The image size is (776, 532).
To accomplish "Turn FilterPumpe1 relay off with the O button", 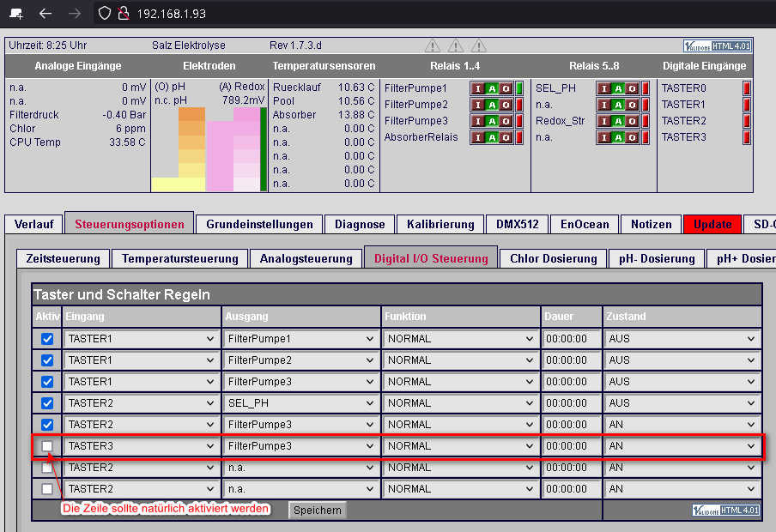I will click(506, 88).
